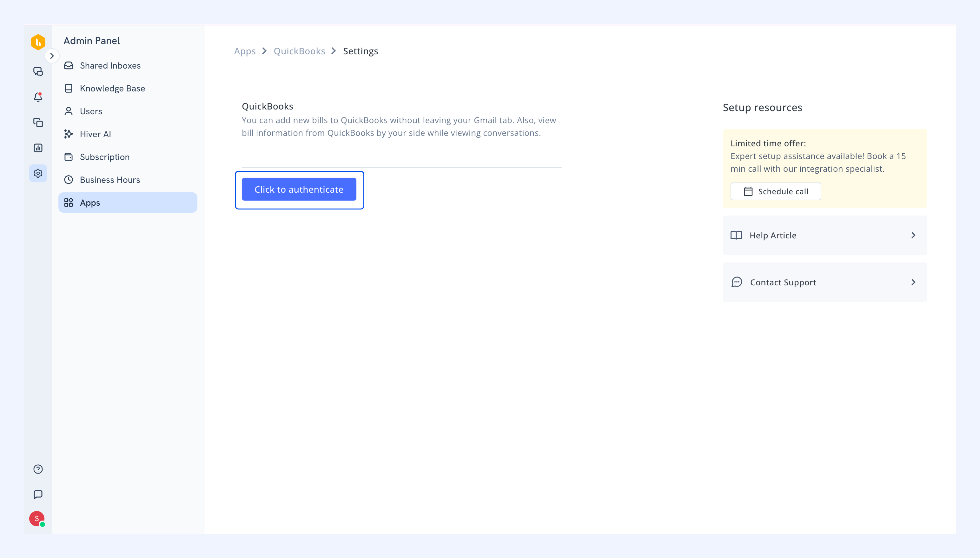
Task: Open the analytics bar chart icon
Action: point(38,148)
